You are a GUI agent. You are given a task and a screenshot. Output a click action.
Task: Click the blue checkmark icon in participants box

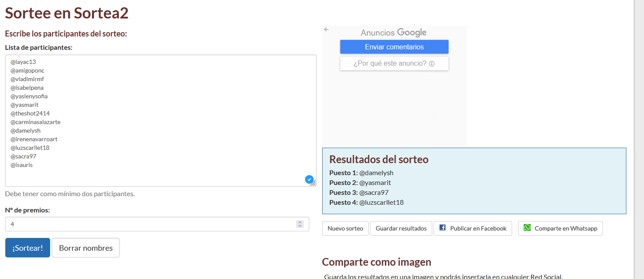[309, 179]
